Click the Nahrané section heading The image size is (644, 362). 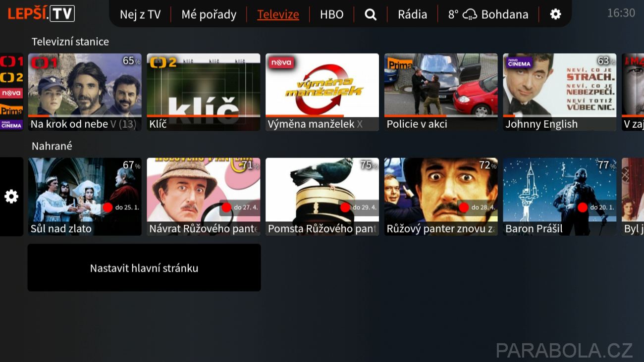[52, 146]
